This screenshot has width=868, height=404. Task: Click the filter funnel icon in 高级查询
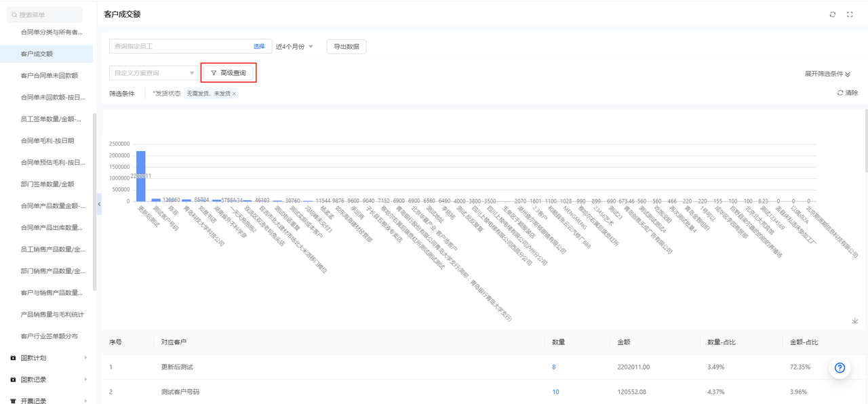pos(214,73)
